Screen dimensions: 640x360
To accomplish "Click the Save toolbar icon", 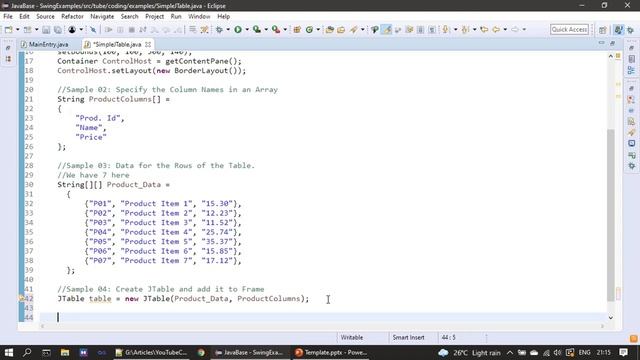I will click(x=46, y=29).
